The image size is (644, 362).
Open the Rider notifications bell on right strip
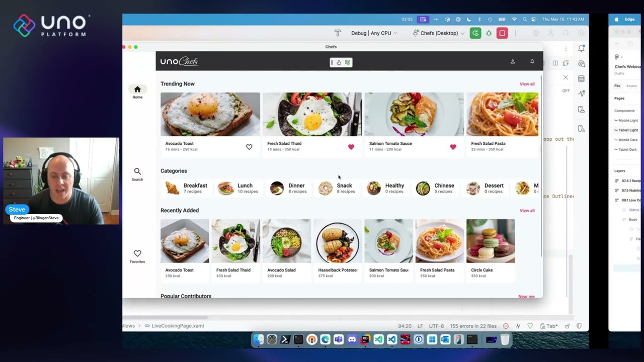(x=581, y=49)
